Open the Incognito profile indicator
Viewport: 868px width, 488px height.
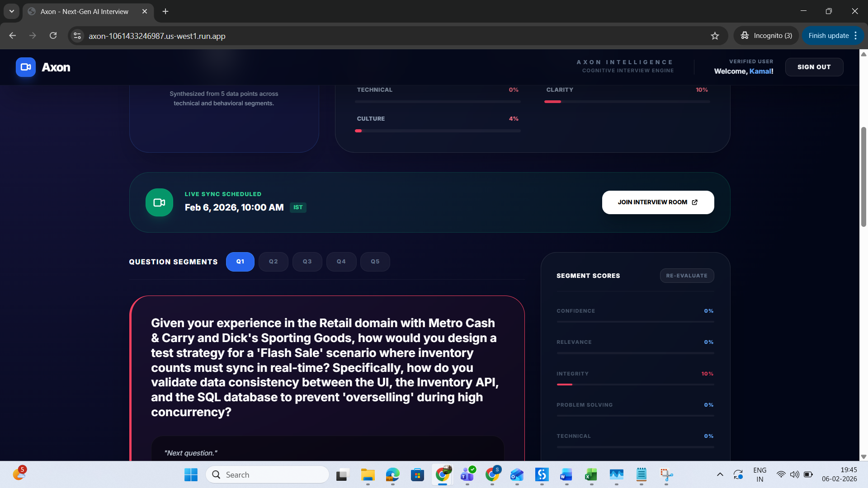point(766,36)
